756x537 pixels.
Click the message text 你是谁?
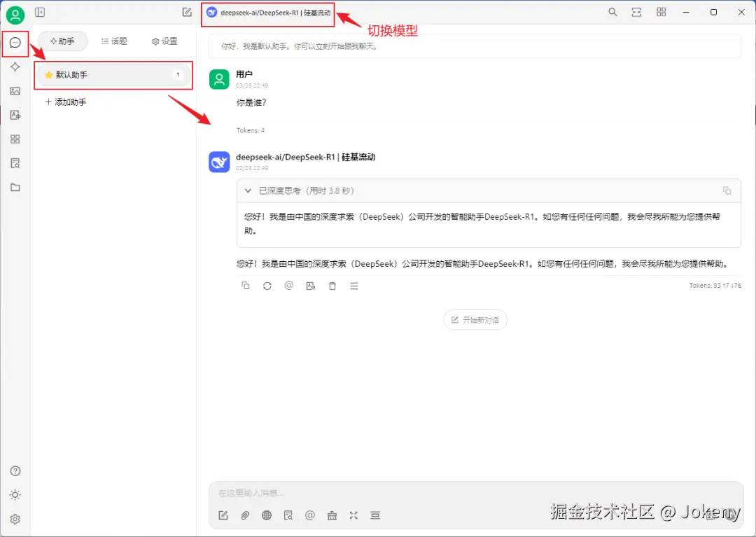coord(251,103)
